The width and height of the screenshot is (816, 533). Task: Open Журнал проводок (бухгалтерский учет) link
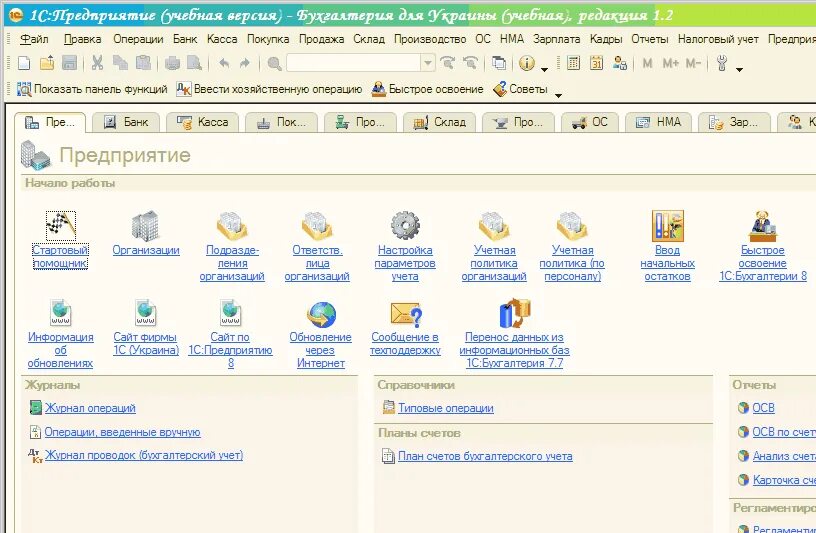144,455
